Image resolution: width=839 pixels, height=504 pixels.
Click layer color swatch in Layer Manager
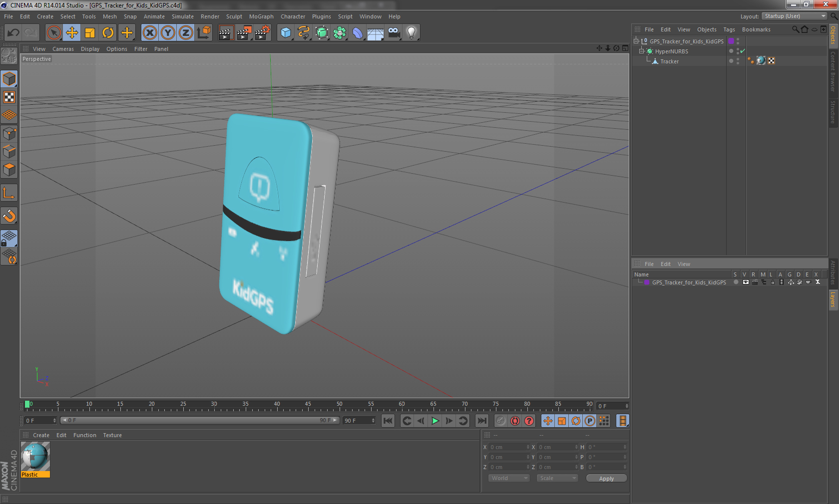coord(647,282)
